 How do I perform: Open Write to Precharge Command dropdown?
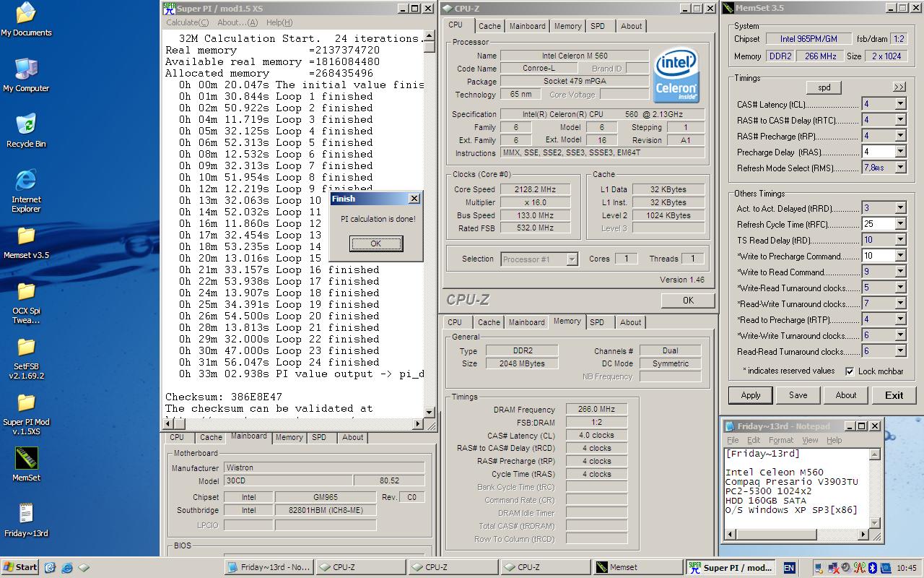(x=900, y=256)
